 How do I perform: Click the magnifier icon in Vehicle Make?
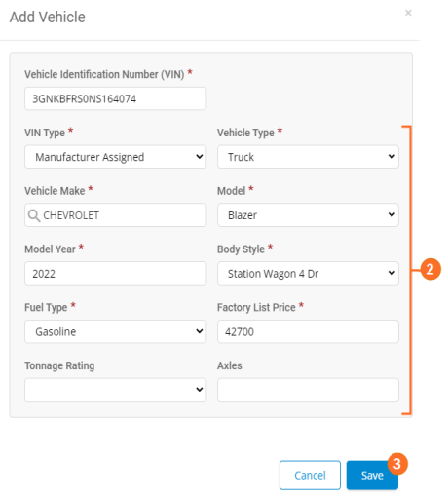point(34,215)
